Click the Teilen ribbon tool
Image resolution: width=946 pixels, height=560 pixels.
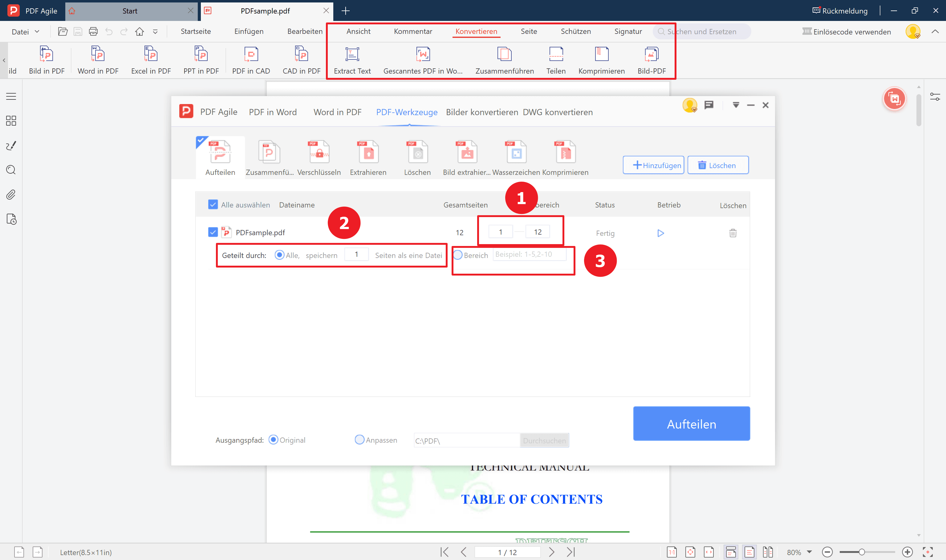pyautogui.click(x=556, y=60)
